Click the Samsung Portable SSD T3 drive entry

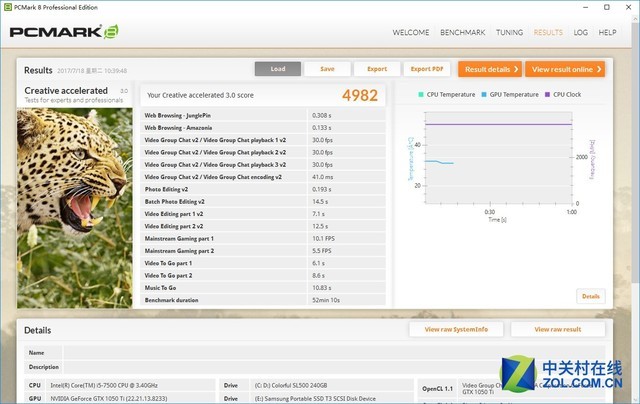click(x=315, y=398)
